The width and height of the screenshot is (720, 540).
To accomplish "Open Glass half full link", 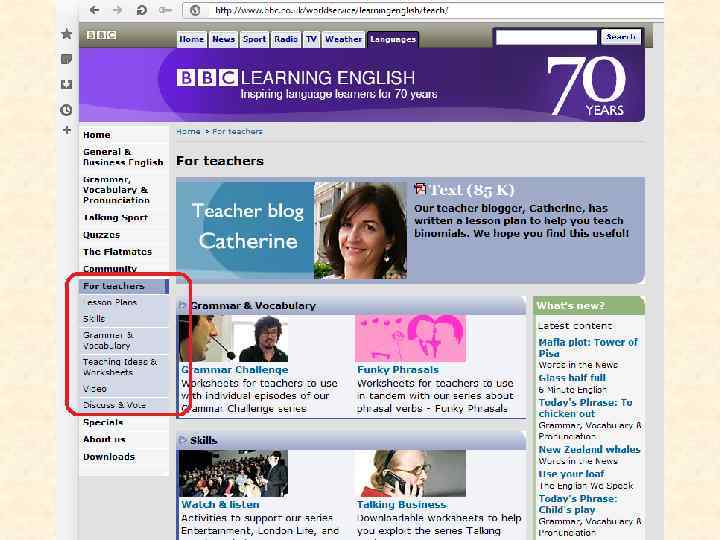I will (x=572, y=377).
